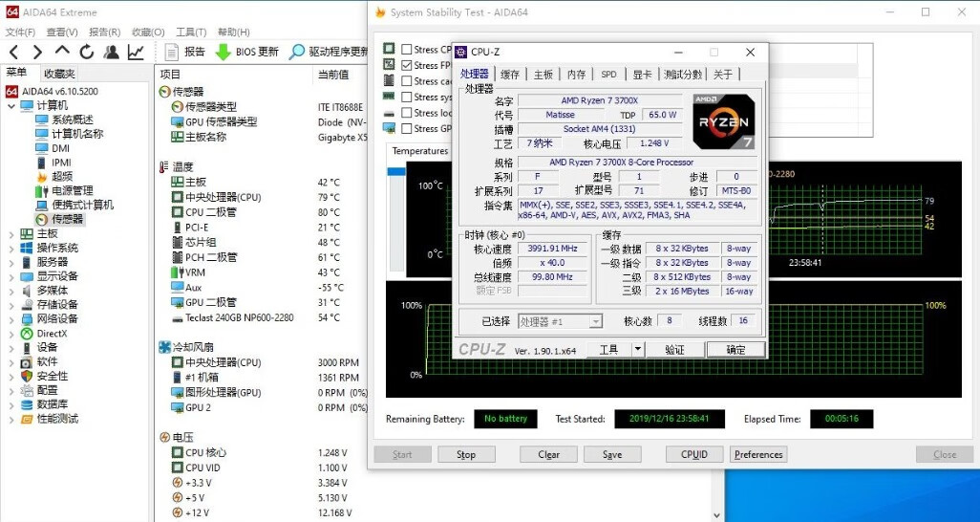
Task: Expand the 主板 tree node
Action: [11, 234]
